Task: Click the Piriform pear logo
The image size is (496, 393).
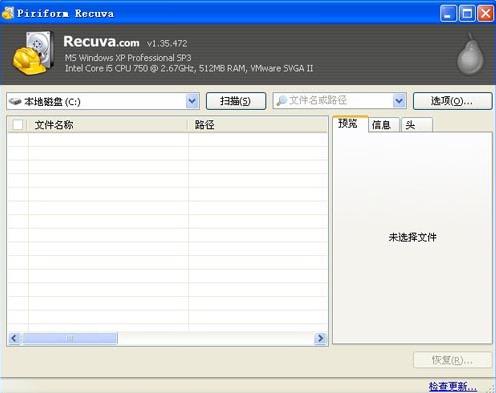Action: pyautogui.click(x=470, y=54)
